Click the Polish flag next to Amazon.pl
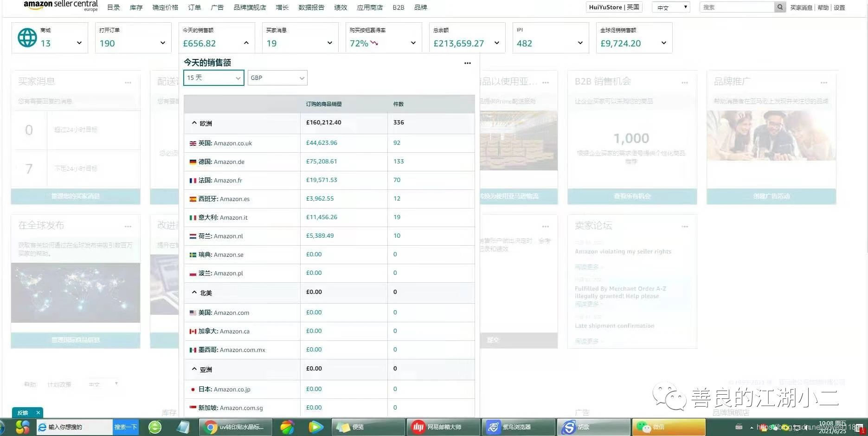Image resolution: width=868 pixels, height=436 pixels. tap(193, 273)
